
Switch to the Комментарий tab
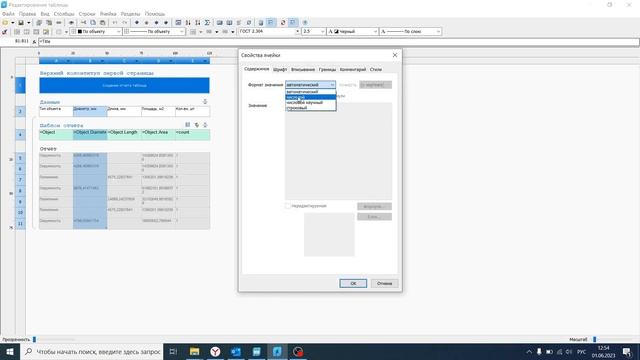pyautogui.click(x=353, y=70)
